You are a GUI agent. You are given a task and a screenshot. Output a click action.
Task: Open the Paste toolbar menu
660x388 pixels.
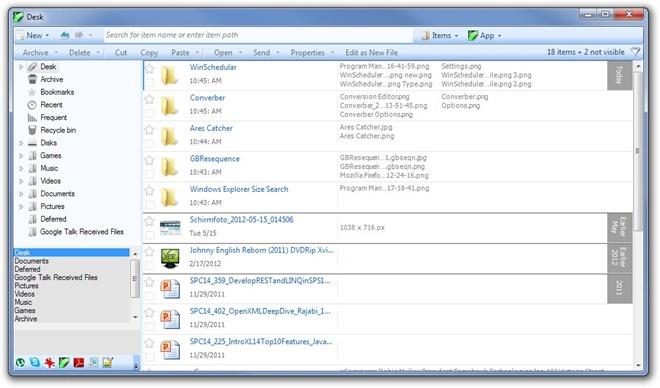click(184, 53)
